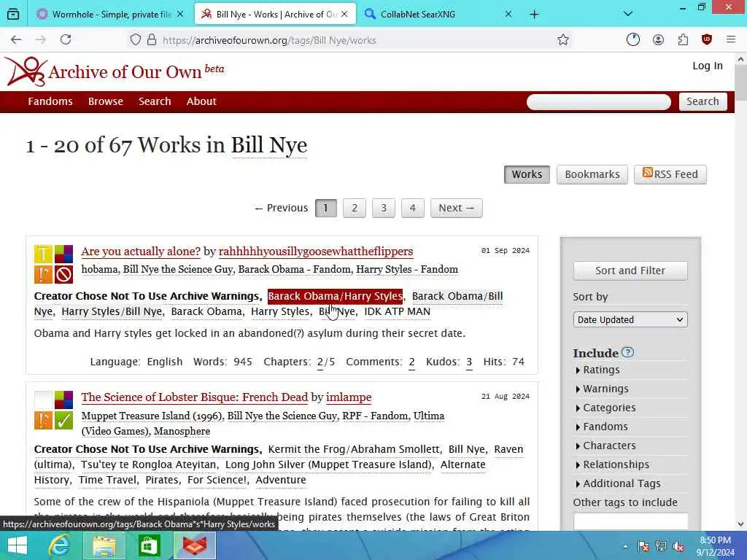Viewport: 747px width, 560px height.
Task: Click in the site search input field
Action: (599, 102)
